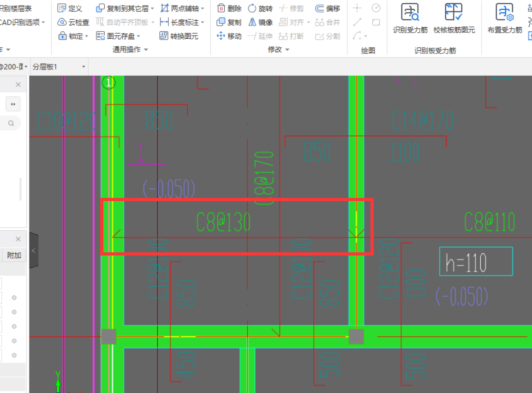The width and height of the screenshot is (532, 393).
Task: Select the rectangle drawing tool
Action: pyautogui.click(x=376, y=22)
